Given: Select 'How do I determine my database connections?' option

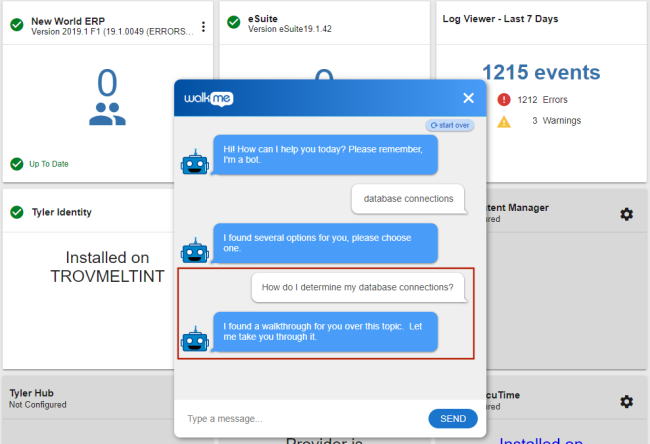Looking at the screenshot, I should [358, 287].
